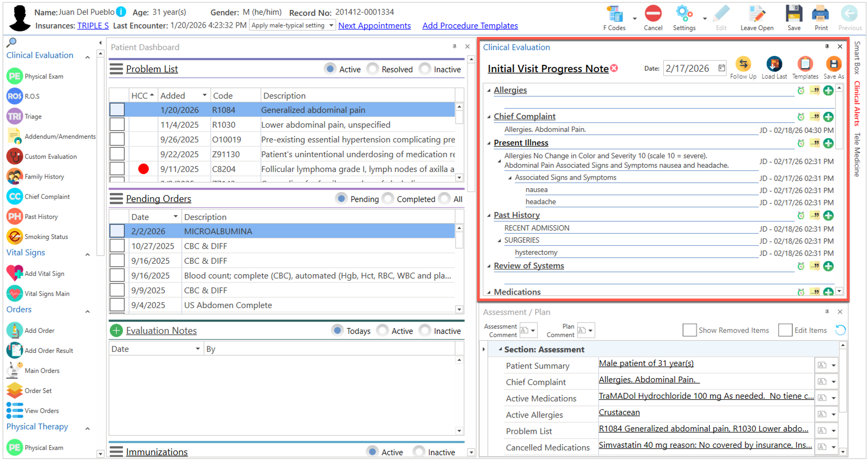Select the Completed radio in Pending Orders

pos(388,199)
